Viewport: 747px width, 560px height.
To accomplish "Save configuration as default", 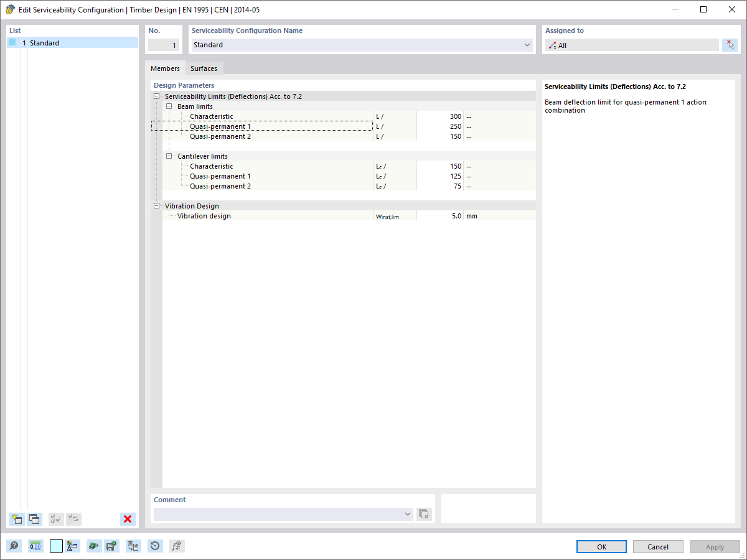I will (x=111, y=546).
